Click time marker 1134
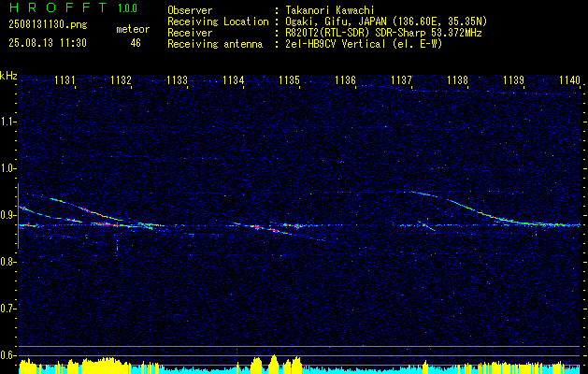This screenshot has height=374, width=588. pyautogui.click(x=234, y=80)
